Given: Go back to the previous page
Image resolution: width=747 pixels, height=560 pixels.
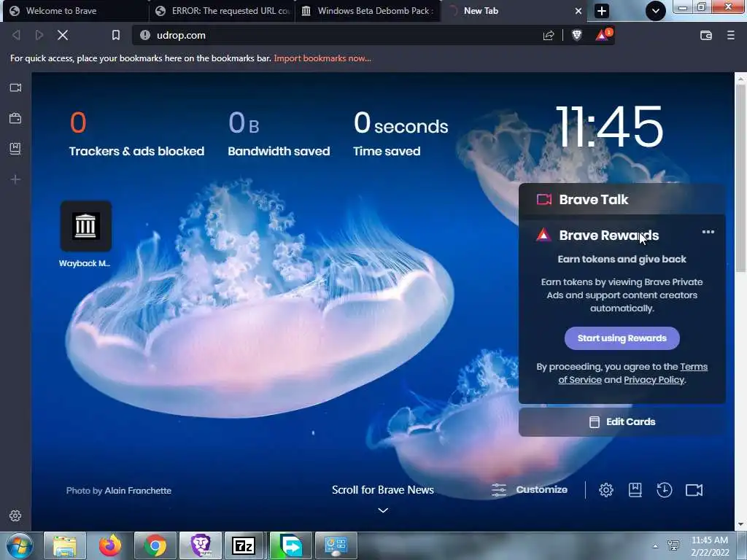Looking at the screenshot, I should (x=16, y=35).
